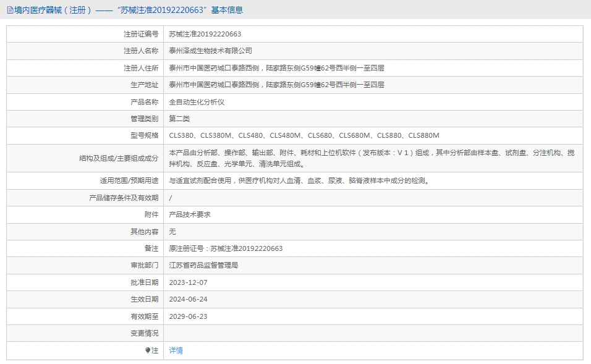Image resolution: width=591 pixels, height=364 pixels.
Task: Click the 型号规格 label
Action: [x=145, y=135]
